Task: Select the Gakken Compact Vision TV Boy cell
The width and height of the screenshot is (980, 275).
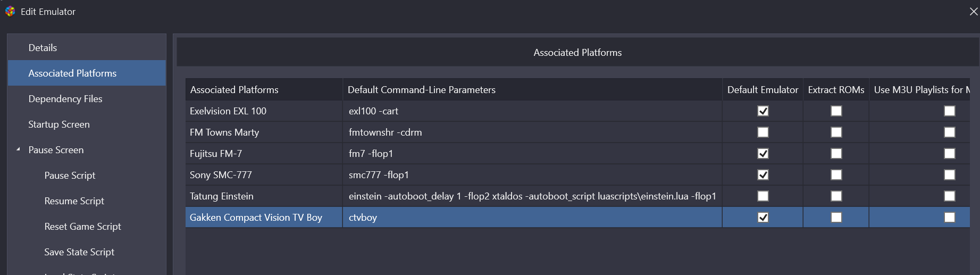Action: (264, 217)
